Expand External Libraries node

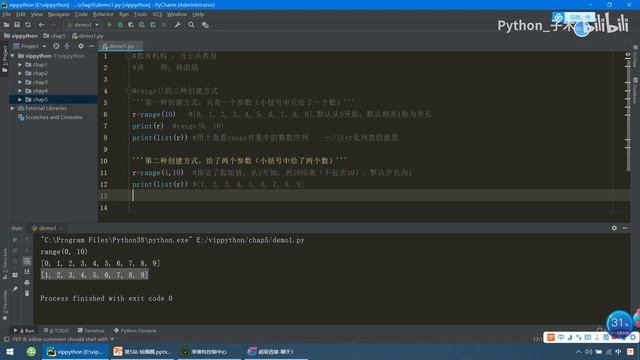(12, 108)
